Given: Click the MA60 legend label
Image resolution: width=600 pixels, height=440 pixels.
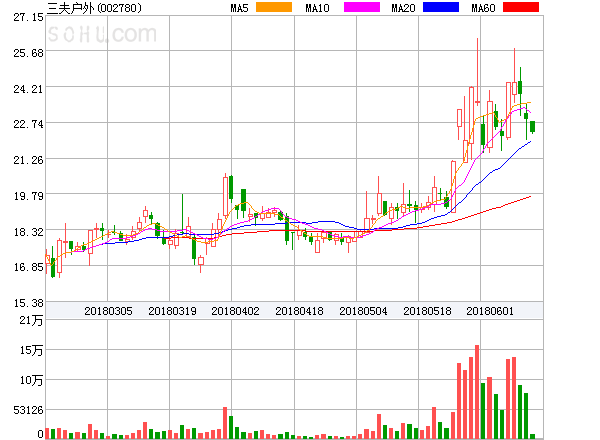Looking at the screenshot, I should [x=483, y=8].
